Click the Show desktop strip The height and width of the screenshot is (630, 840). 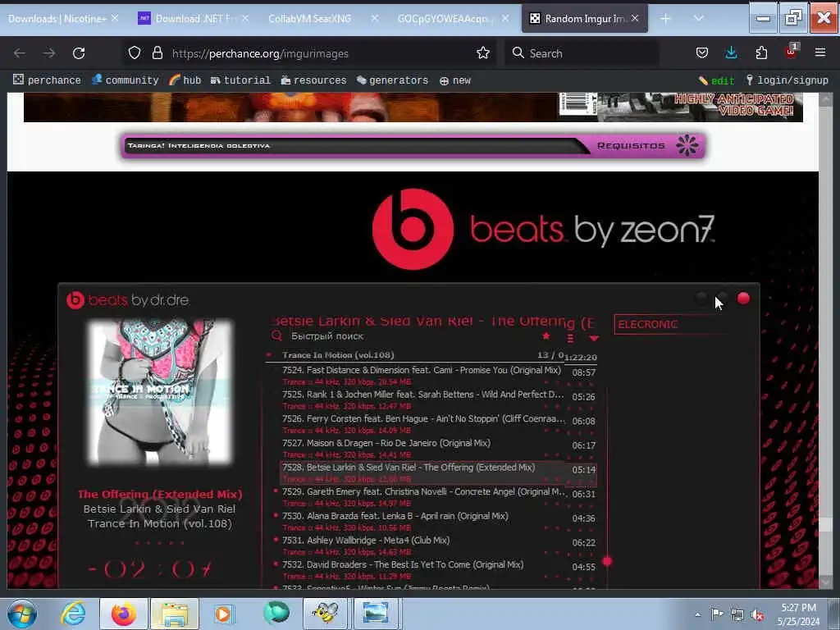click(x=834, y=614)
